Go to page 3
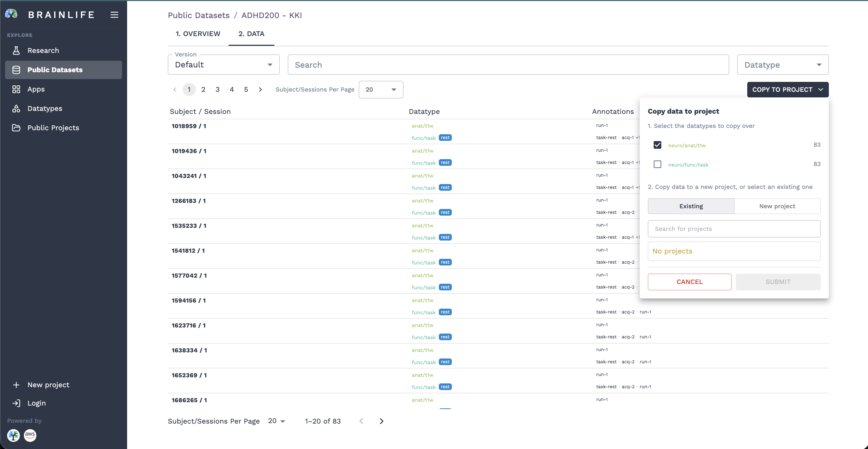 (217, 89)
